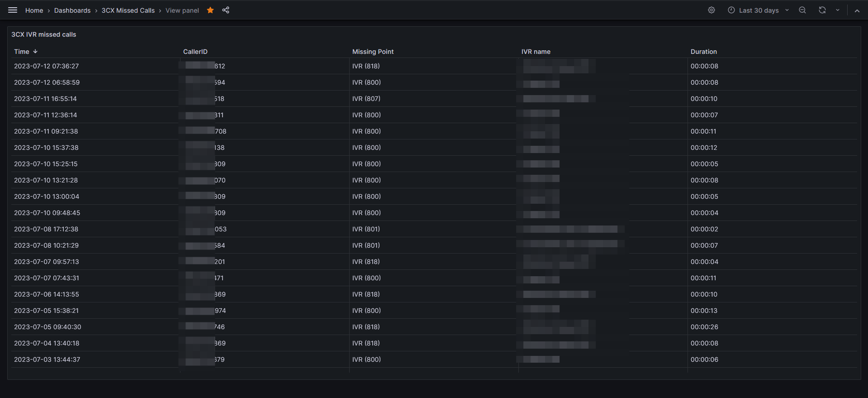
Task: Select the 2023-07-12 07:36:27 call row
Action: 46,66
